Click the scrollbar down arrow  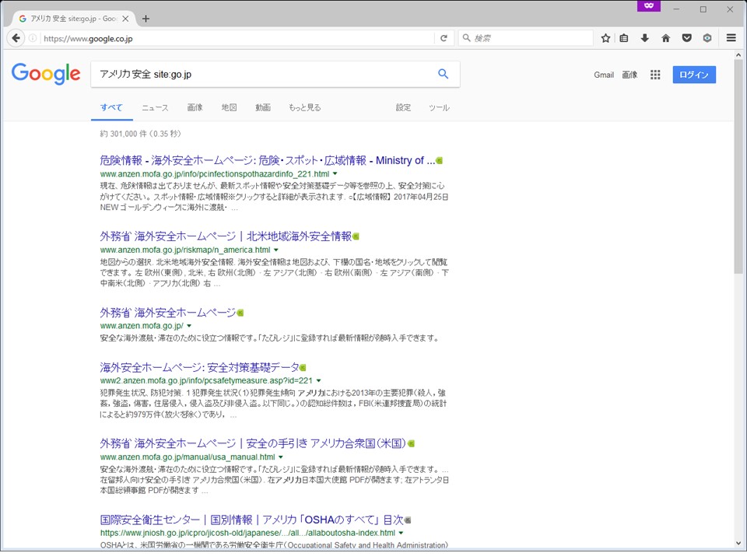click(x=738, y=543)
